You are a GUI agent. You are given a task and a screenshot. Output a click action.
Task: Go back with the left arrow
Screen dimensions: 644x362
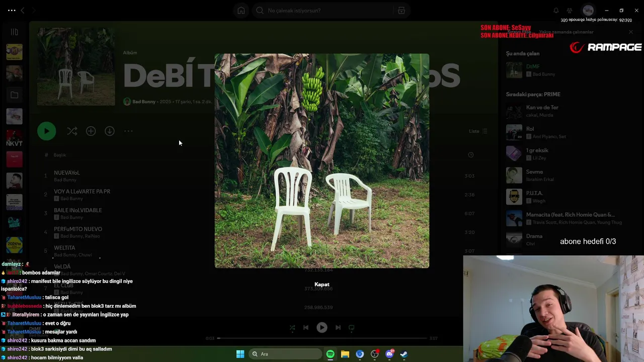point(22,10)
